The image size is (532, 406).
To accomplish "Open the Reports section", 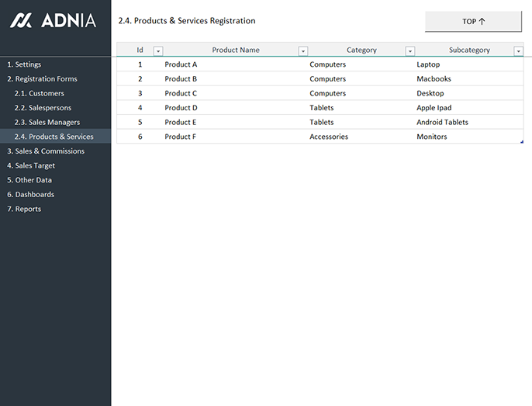I will (x=24, y=209).
